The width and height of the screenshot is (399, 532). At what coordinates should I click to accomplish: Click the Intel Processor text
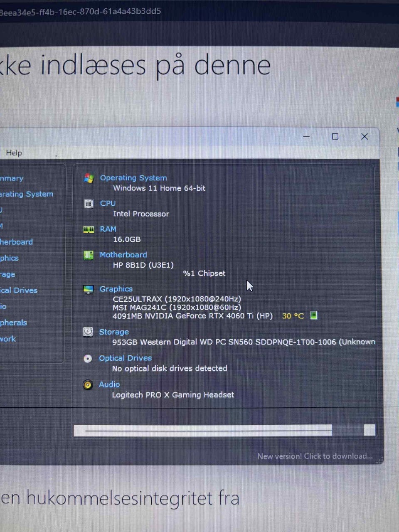tap(141, 214)
